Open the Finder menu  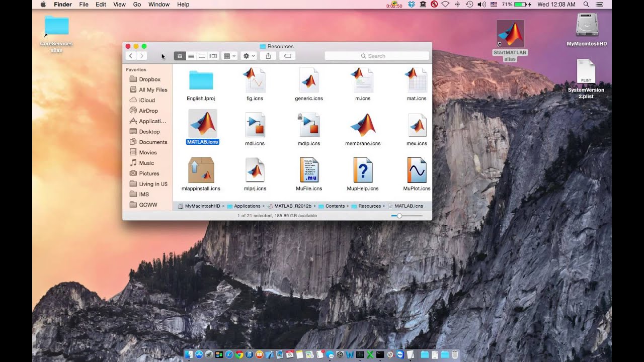(63, 5)
